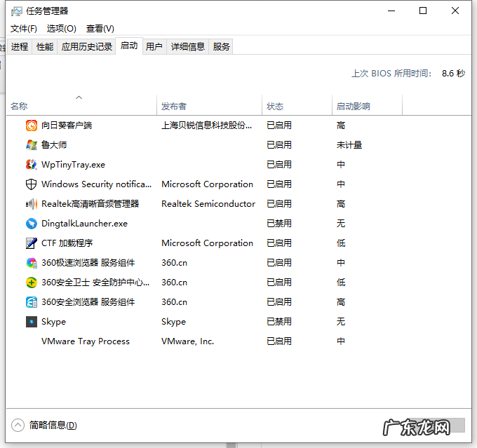Screen dimensions: 477x448
Task: Switch to the 应用历史记录 tab
Action: 87,46
